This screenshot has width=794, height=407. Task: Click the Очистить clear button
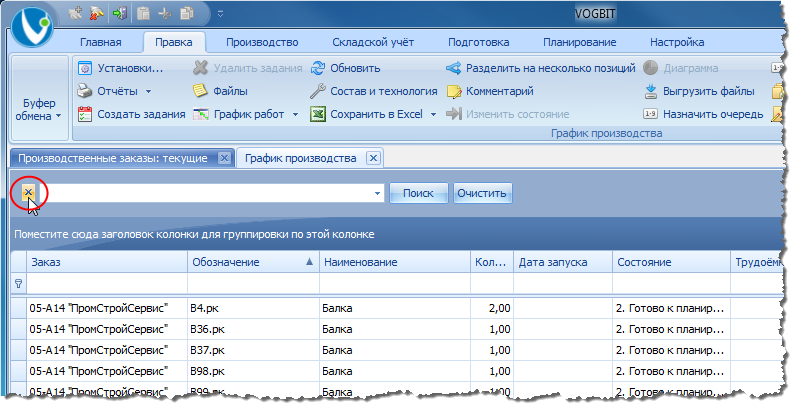tap(482, 193)
